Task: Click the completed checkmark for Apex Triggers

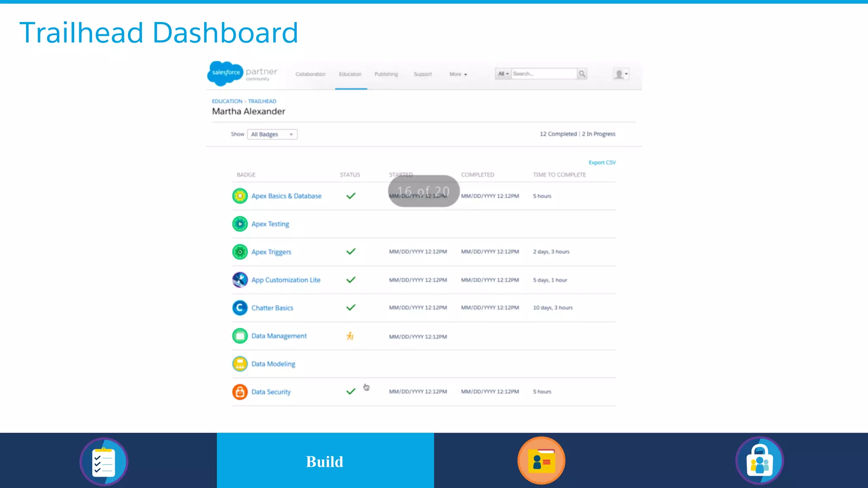Action: point(351,251)
